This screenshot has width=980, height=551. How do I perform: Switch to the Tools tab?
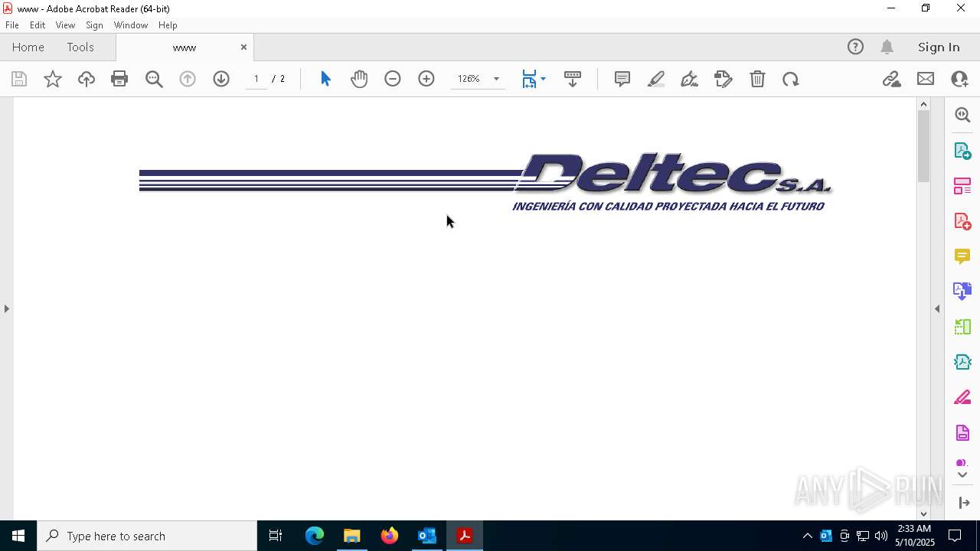coord(80,47)
